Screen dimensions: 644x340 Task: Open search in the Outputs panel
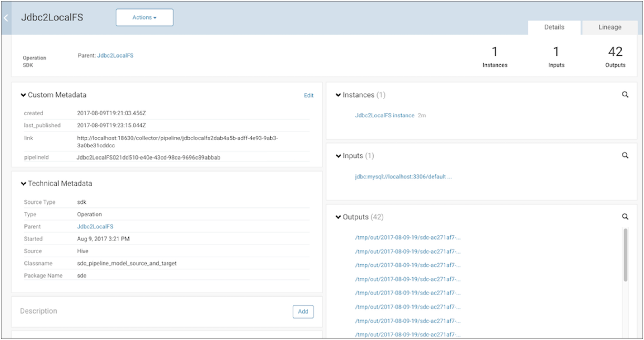625,216
